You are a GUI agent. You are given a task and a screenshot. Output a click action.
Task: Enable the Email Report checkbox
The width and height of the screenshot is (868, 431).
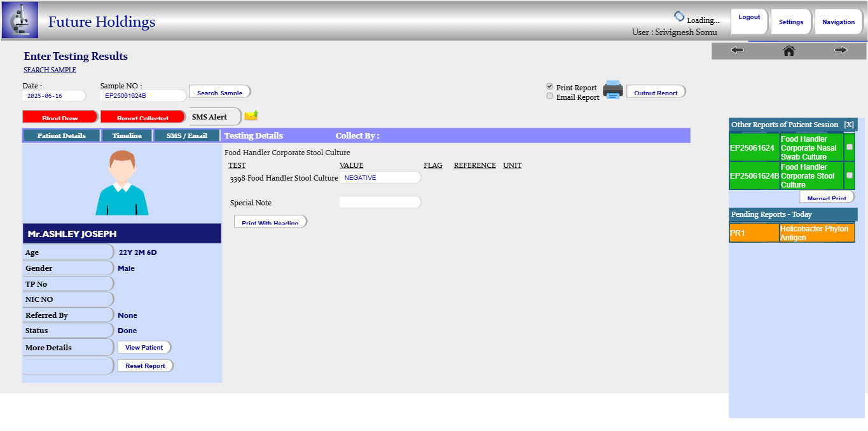550,96
